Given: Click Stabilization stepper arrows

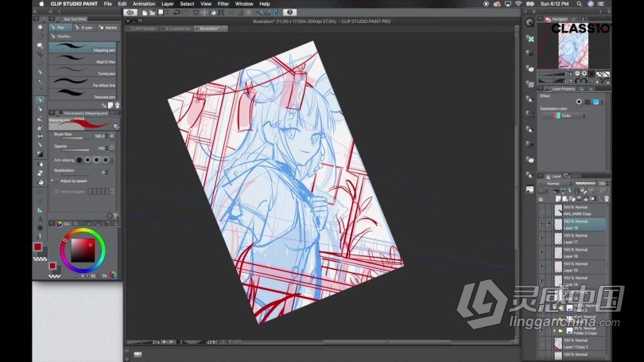Looking at the screenshot, I should click(107, 172).
